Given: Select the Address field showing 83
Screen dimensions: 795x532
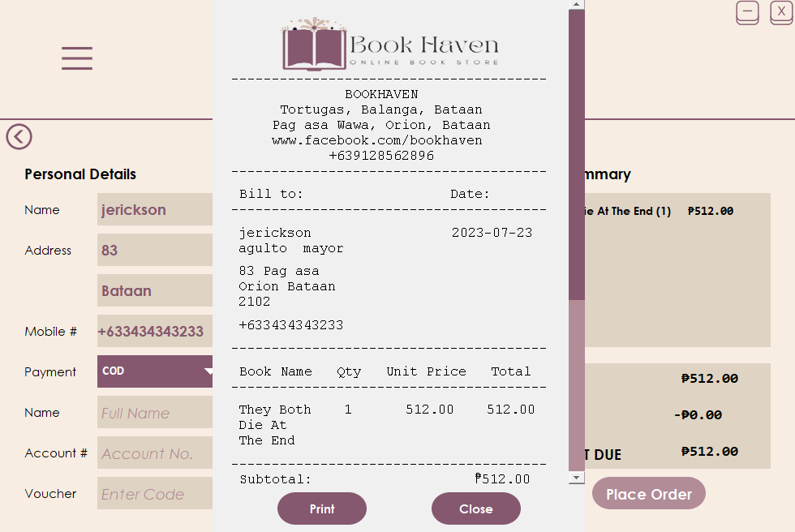Looking at the screenshot, I should coord(154,250).
